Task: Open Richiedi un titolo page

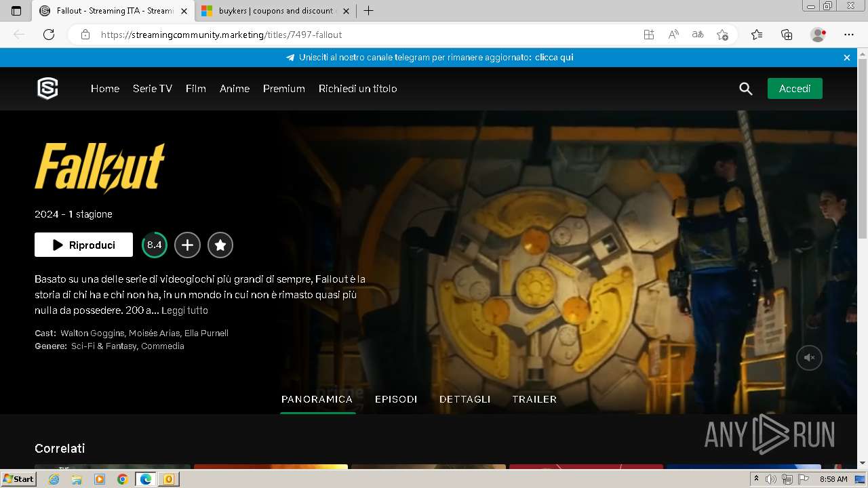Action: pyautogui.click(x=358, y=89)
